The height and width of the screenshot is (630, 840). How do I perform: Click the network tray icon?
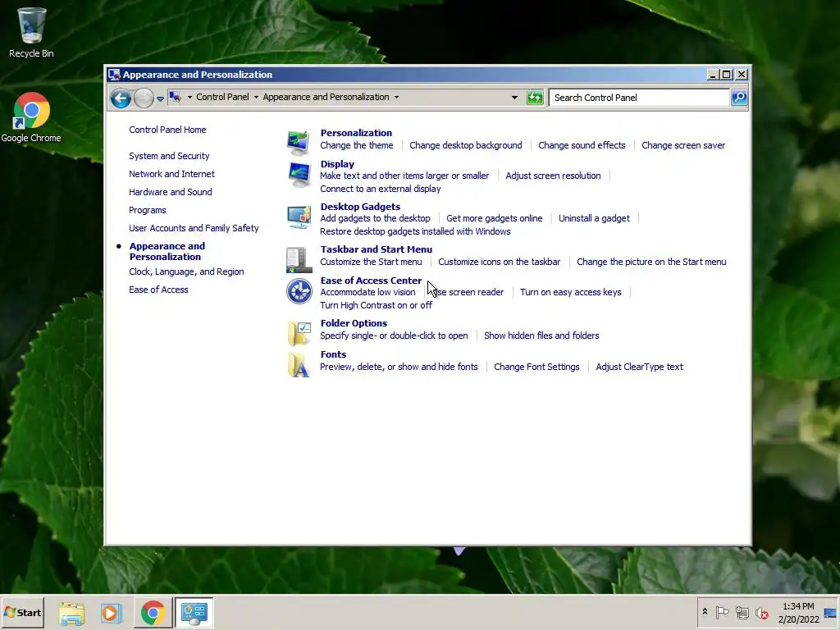point(742,612)
